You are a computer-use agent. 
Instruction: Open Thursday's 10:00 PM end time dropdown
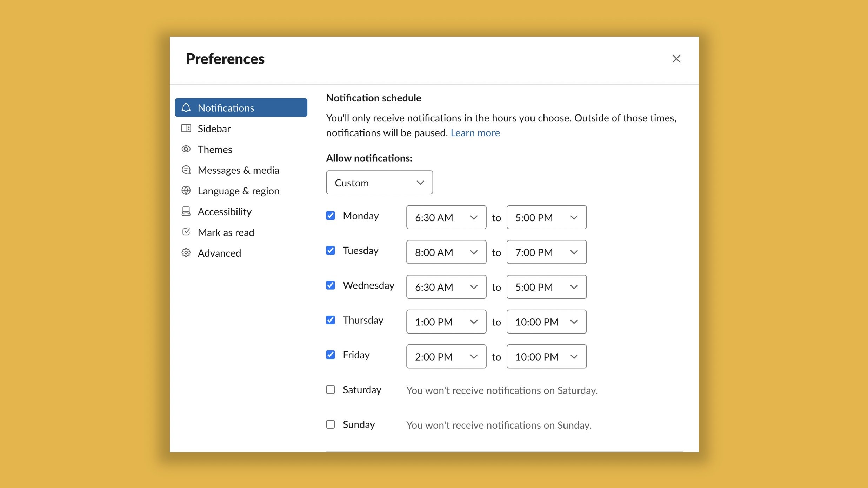click(x=546, y=322)
